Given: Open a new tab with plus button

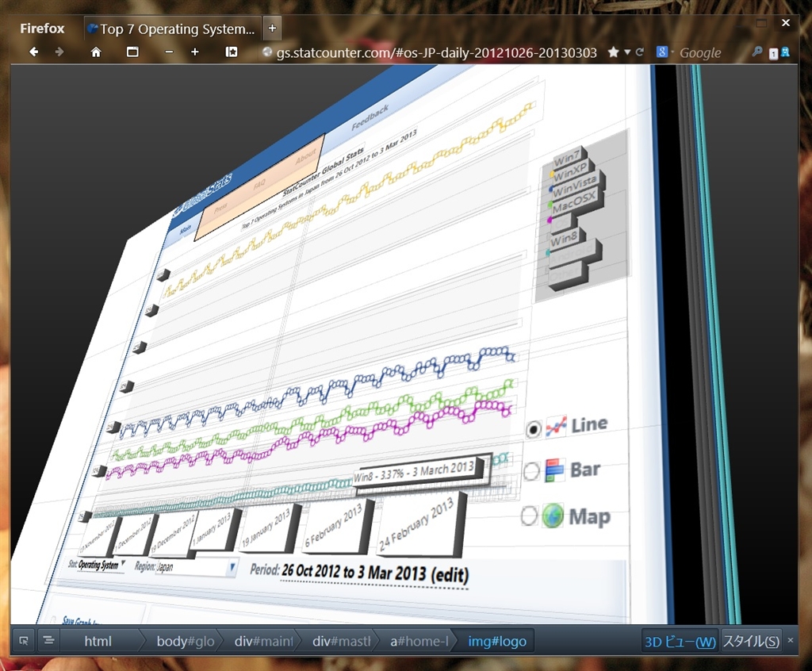Looking at the screenshot, I should click(272, 29).
